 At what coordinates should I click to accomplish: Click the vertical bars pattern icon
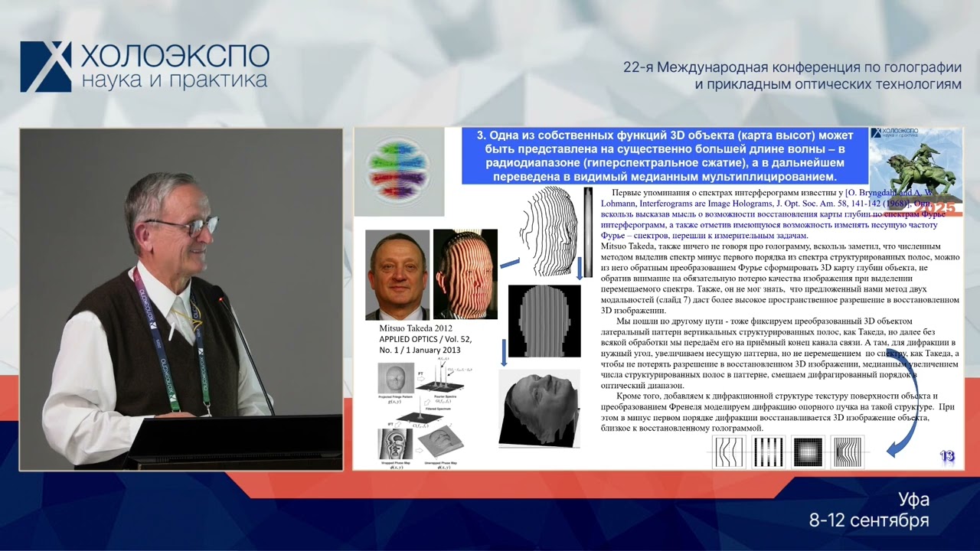(768, 452)
